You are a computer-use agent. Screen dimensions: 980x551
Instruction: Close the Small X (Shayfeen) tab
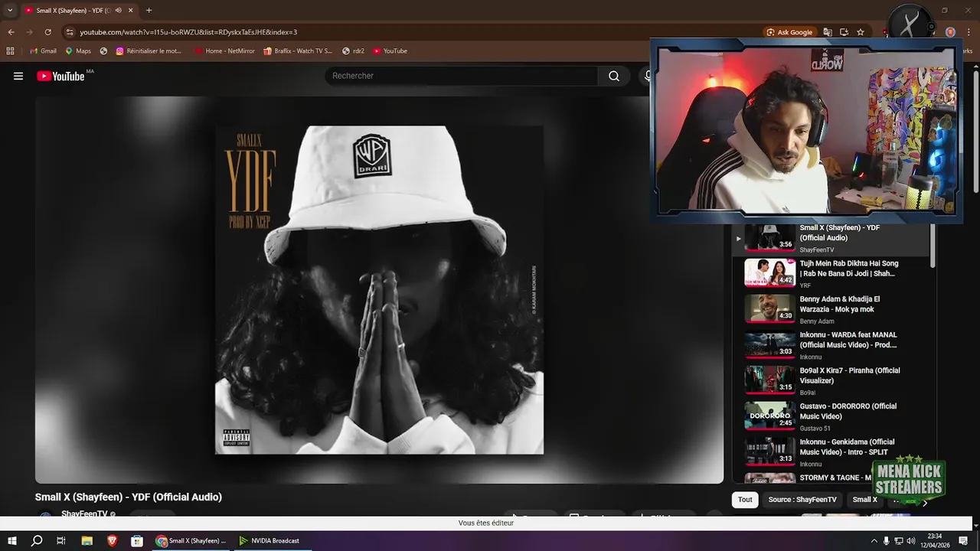click(x=131, y=11)
